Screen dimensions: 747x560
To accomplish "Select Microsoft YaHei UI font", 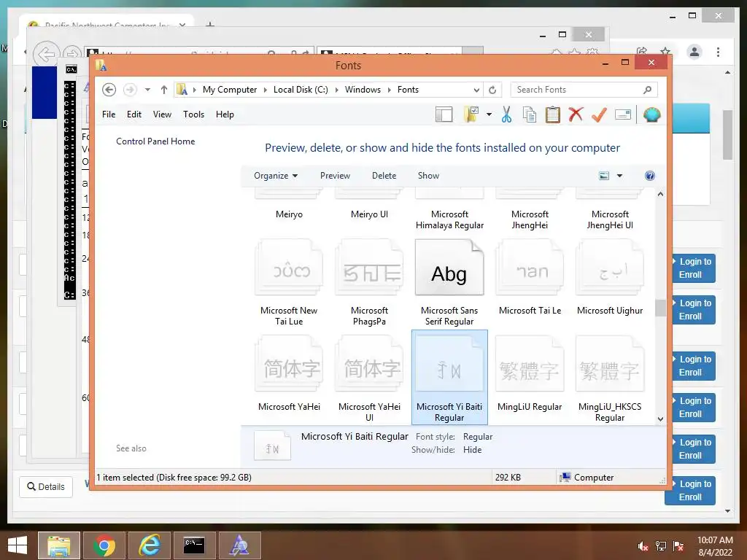I will [369, 378].
